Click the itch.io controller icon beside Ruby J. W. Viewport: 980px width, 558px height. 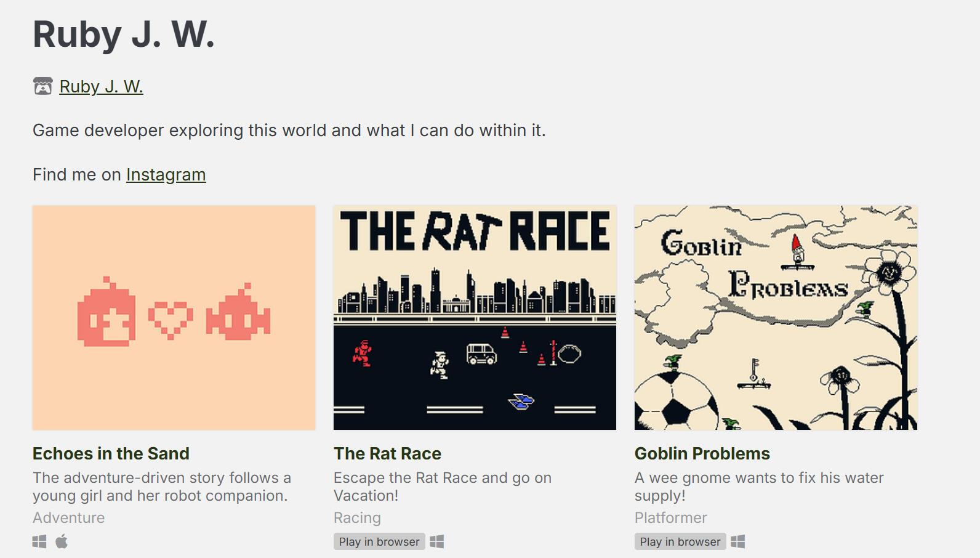(42, 86)
